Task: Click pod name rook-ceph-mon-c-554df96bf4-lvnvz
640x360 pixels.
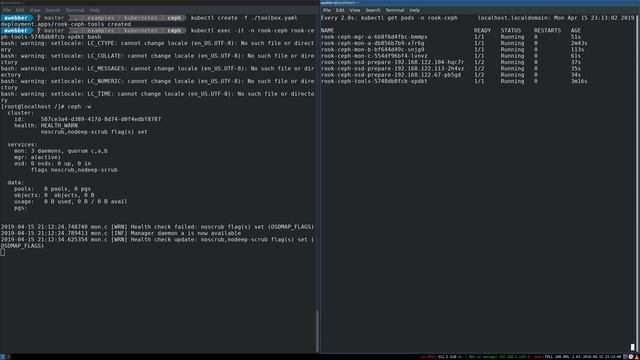Action: [x=374, y=56]
